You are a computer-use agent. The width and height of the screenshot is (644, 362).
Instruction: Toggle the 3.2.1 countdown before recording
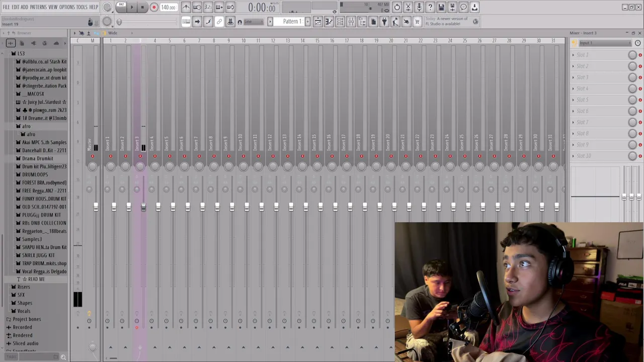click(208, 7)
